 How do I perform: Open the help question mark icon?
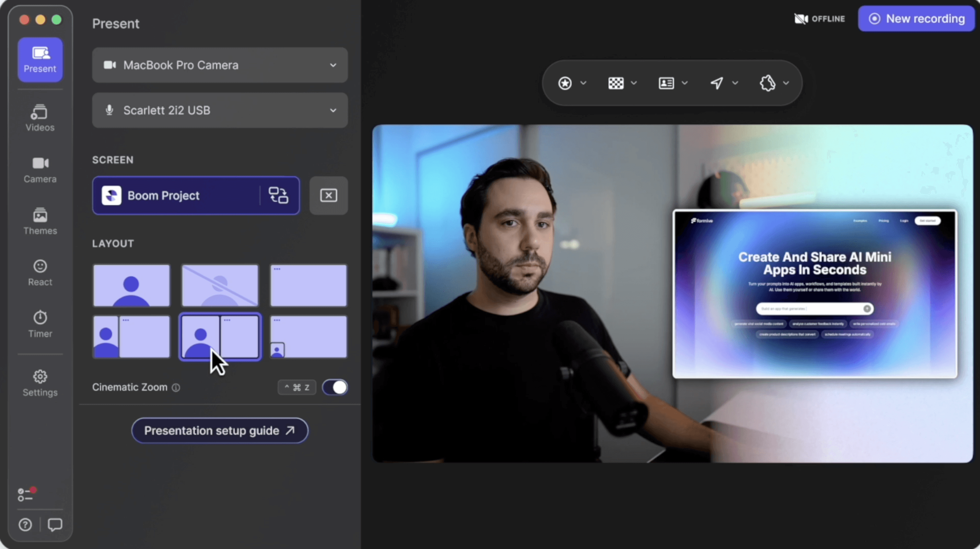[26, 525]
